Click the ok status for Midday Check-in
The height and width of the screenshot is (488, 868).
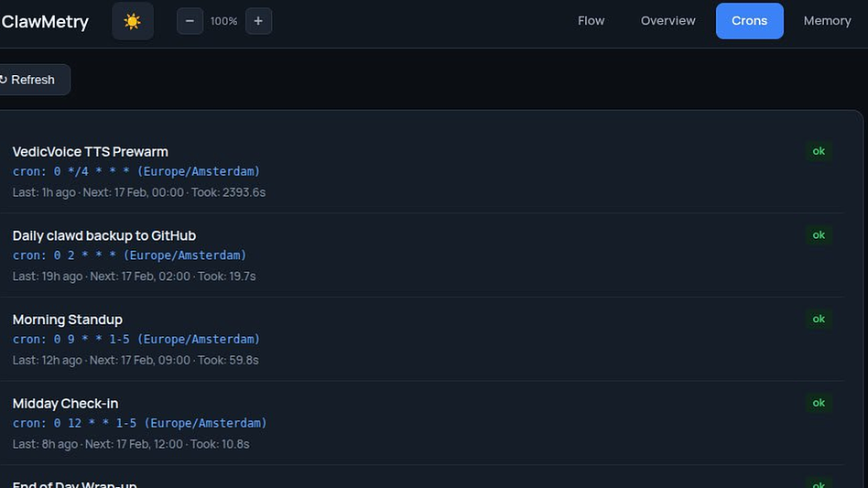(x=819, y=403)
